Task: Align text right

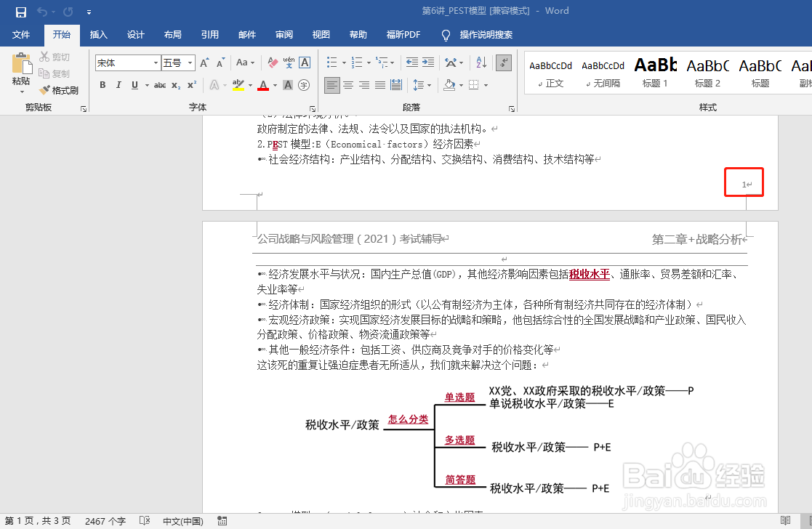Action: pos(364,85)
